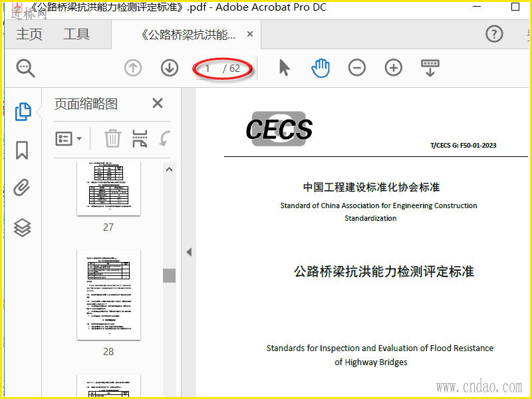Click the 中国工程建设标准化协会标准 heading
The height and width of the screenshot is (399, 532).
pos(371,188)
